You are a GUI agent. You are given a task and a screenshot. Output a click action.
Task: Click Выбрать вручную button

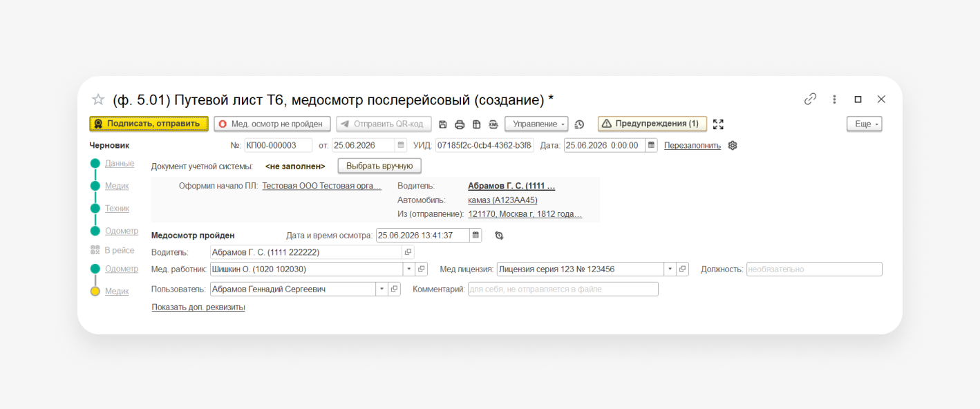coord(379,166)
